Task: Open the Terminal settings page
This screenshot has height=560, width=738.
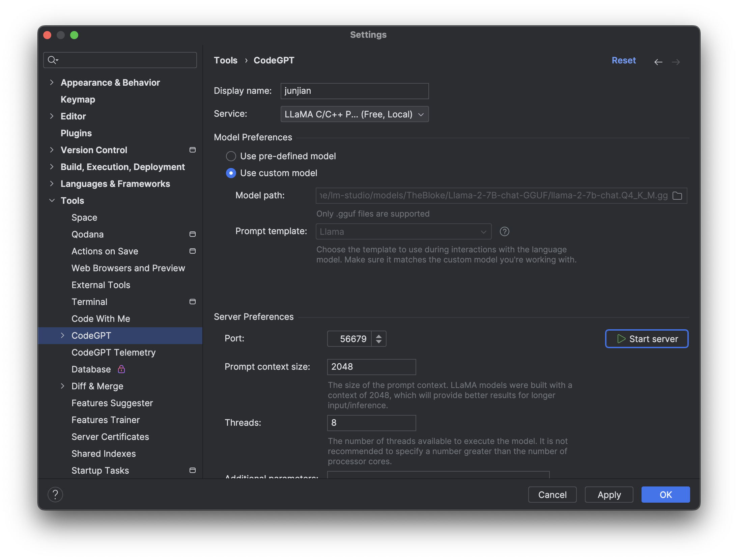Action: [x=89, y=302]
